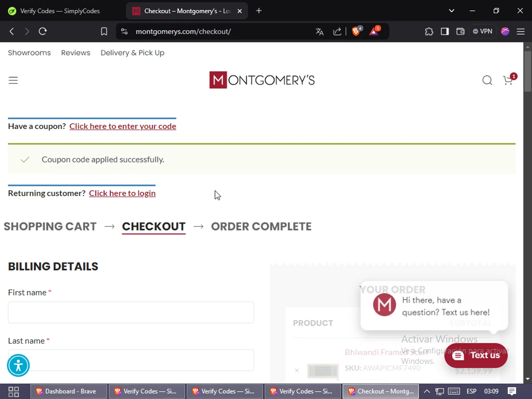Click ORDER COMPLETE step

[x=261, y=226]
